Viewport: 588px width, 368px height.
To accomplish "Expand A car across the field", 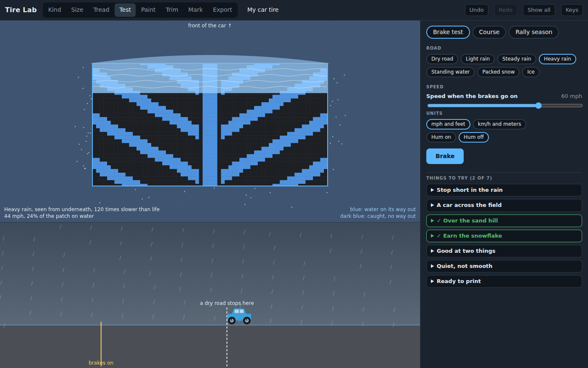I will pyautogui.click(x=504, y=205).
